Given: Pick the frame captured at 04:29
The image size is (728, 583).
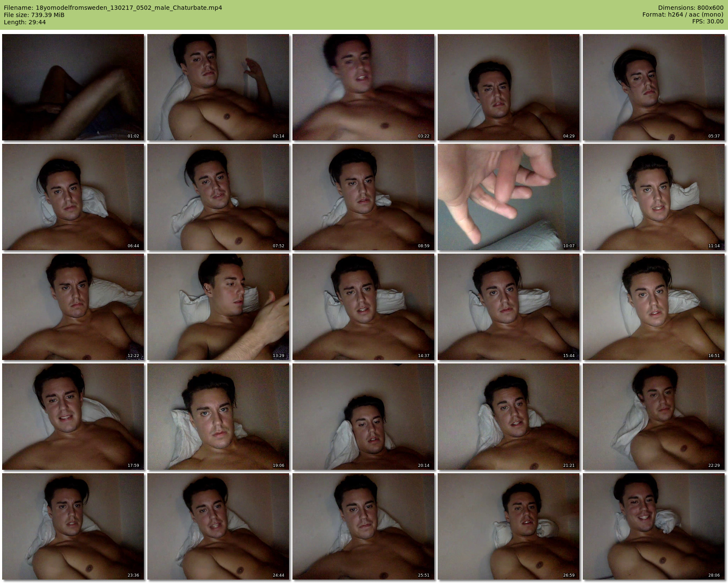Looking at the screenshot, I should click(x=508, y=87).
